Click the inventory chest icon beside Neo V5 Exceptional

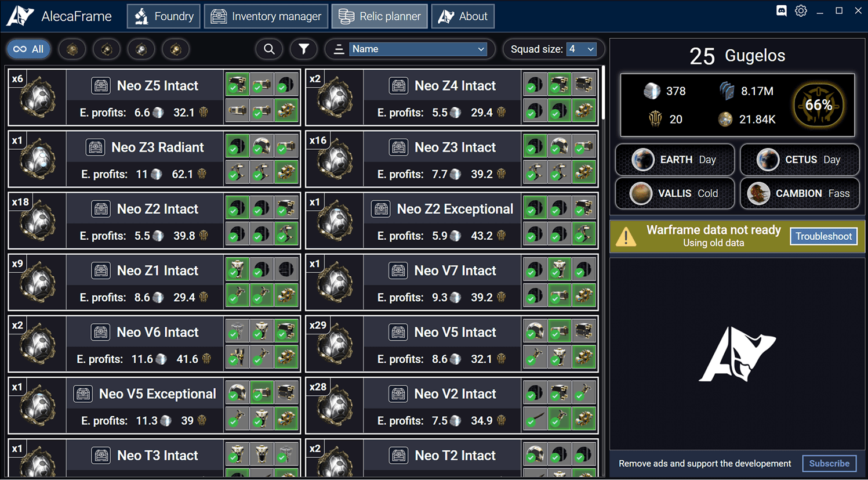(x=83, y=394)
